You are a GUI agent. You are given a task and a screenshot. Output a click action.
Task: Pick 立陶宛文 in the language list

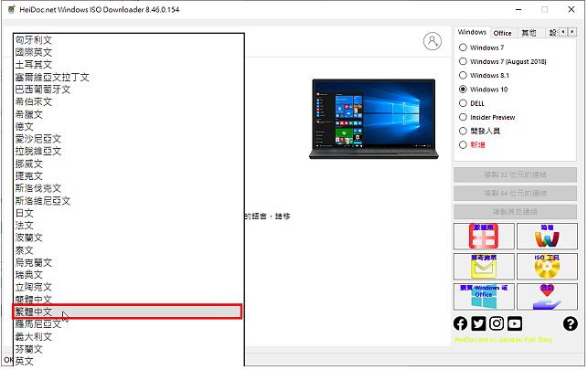129,287
